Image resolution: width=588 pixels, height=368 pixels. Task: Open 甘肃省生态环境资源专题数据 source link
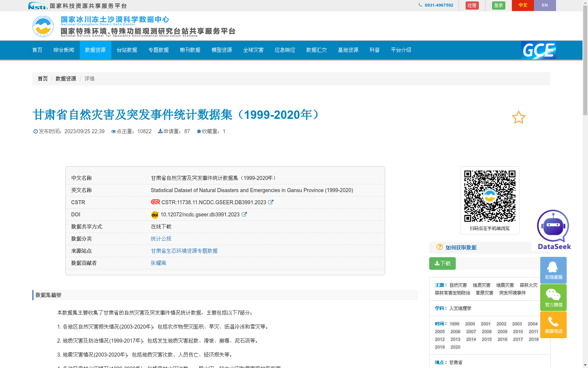tap(184, 251)
